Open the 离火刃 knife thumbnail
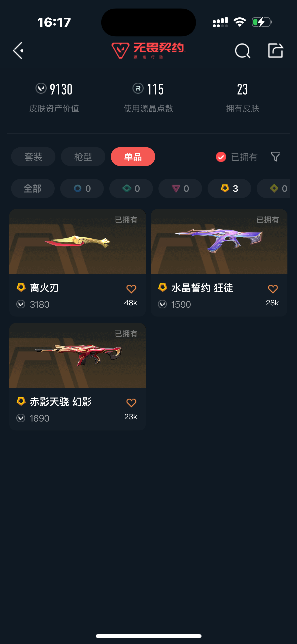The width and height of the screenshot is (297, 644). tap(78, 242)
